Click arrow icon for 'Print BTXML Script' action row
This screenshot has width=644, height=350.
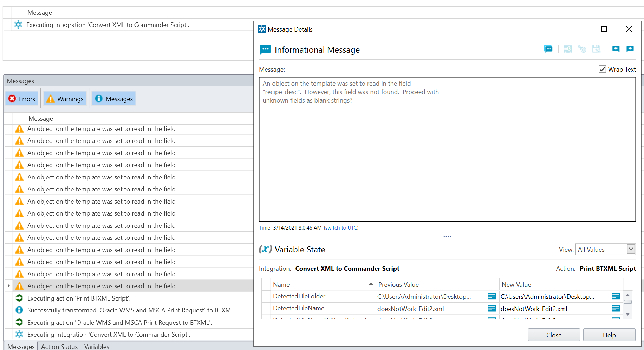[x=19, y=298]
